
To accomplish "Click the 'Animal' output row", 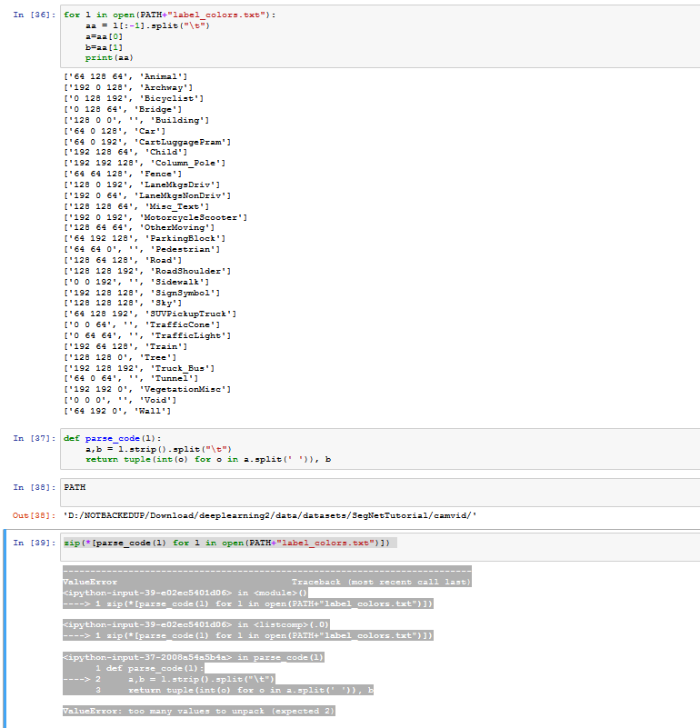I will click(x=125, y=76).
